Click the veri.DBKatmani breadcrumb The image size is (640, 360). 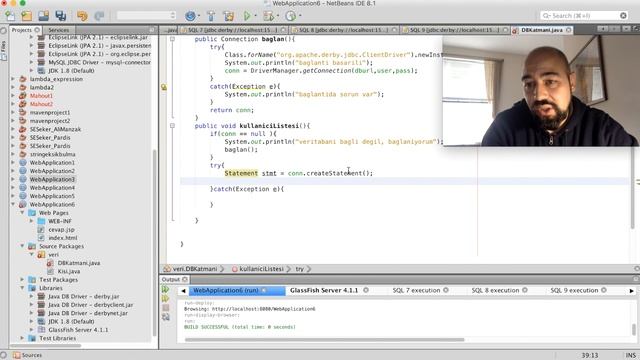click(195, 269)
